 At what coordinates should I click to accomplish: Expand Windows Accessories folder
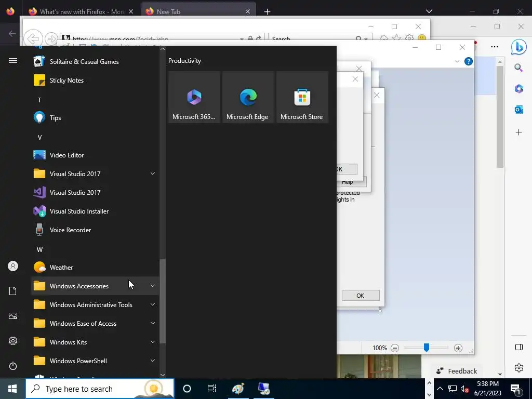tap(95, 286)
